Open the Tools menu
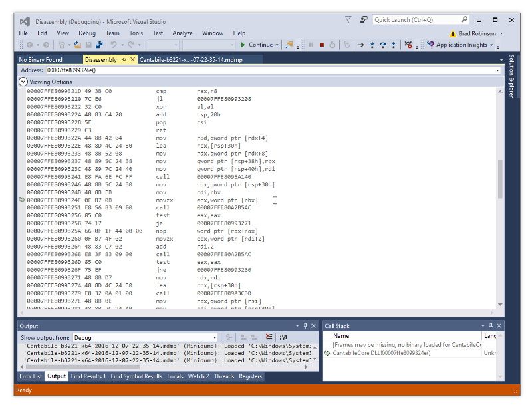Image resolution: width=532 pixels, height=407 pixels. [x=136, y=33]
